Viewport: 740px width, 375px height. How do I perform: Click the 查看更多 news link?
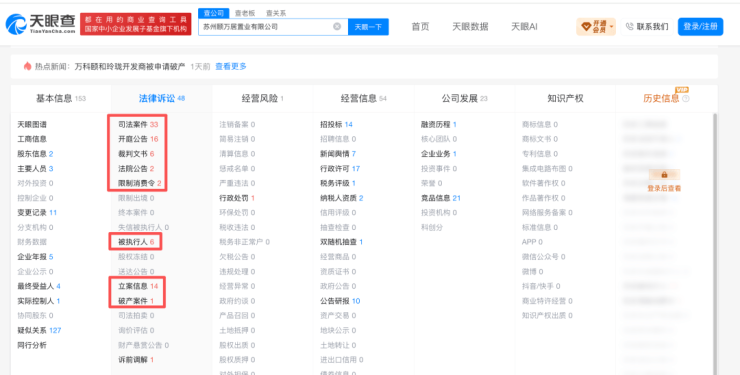click(231, 67)
